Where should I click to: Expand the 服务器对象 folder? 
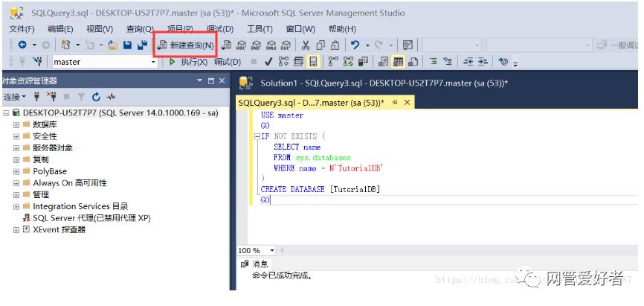[16, 148]
